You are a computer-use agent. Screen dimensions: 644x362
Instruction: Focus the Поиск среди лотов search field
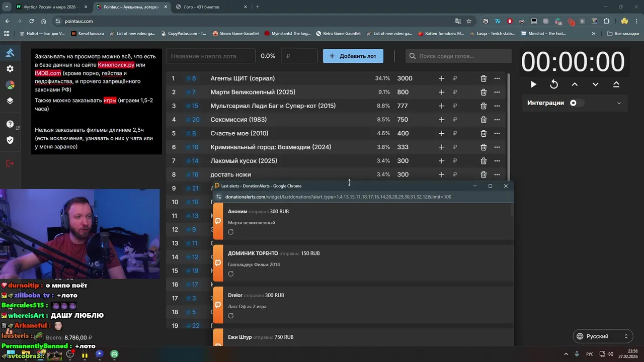[458, 56]
